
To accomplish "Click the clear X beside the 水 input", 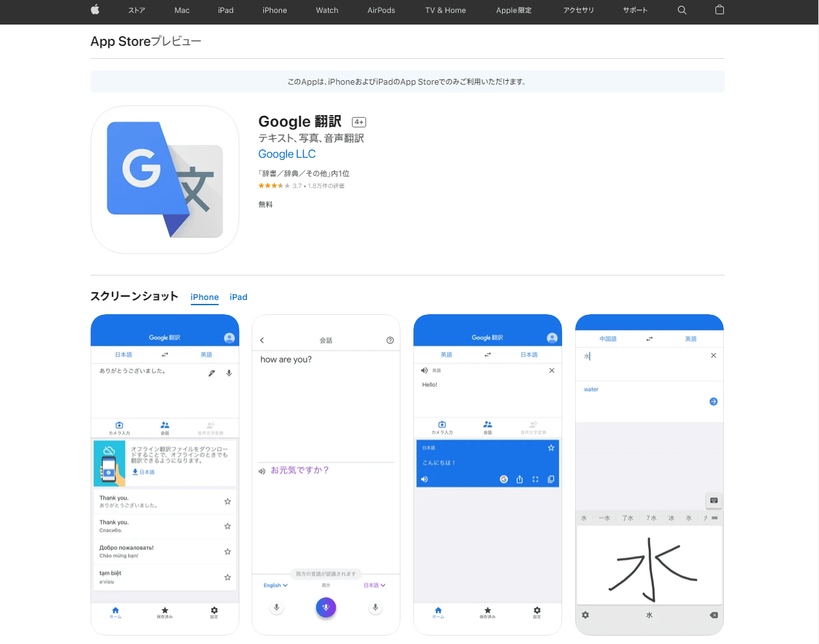I will click(x=714, y=356).
